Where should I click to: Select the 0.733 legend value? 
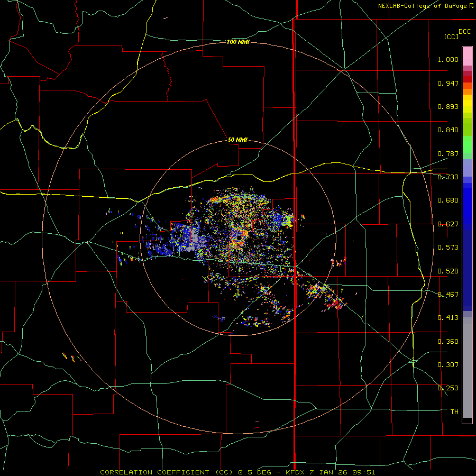tap(448, 177)
